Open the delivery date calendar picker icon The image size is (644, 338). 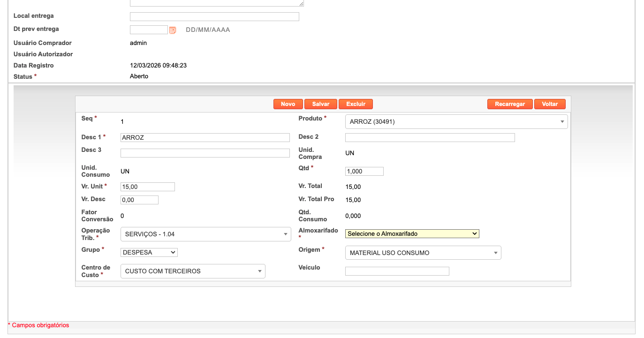coord(173,30)
